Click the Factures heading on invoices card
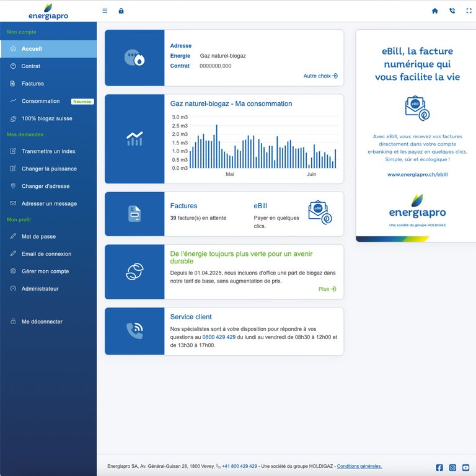This screenshot has width=476, height=476. [x=183, y=206]
